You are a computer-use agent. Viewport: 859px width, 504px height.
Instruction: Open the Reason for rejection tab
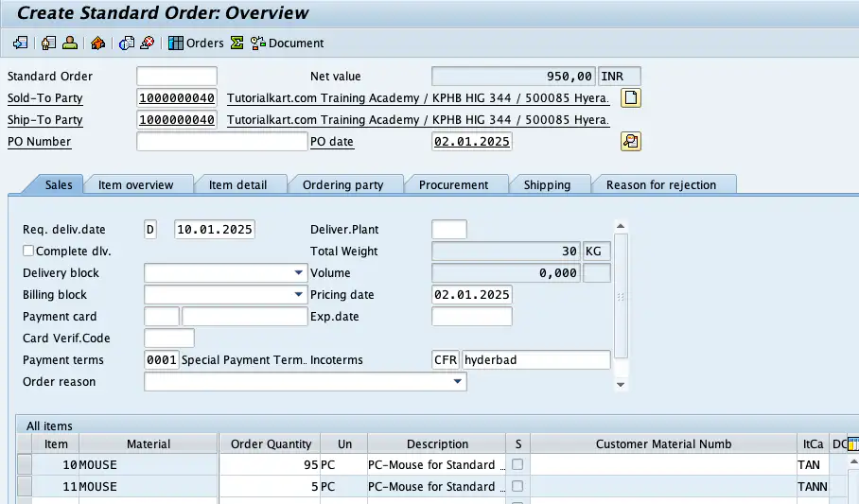661,184
